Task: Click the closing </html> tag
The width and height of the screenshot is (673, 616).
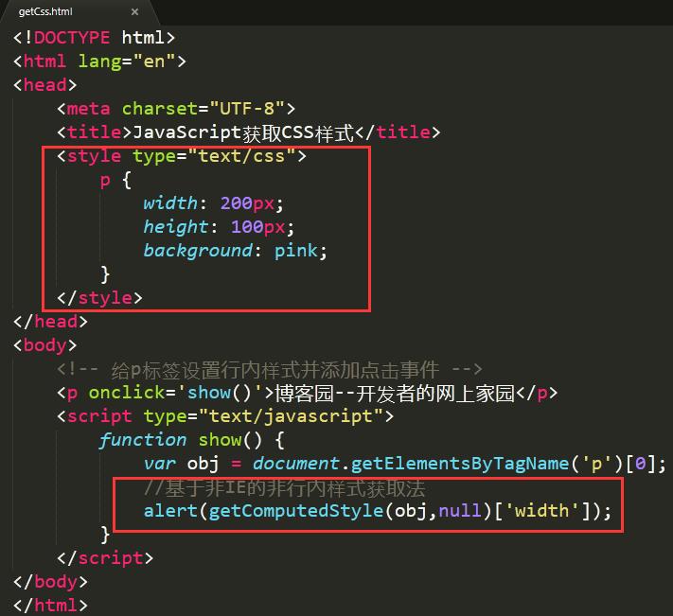Action: click(x=51, y=605)
